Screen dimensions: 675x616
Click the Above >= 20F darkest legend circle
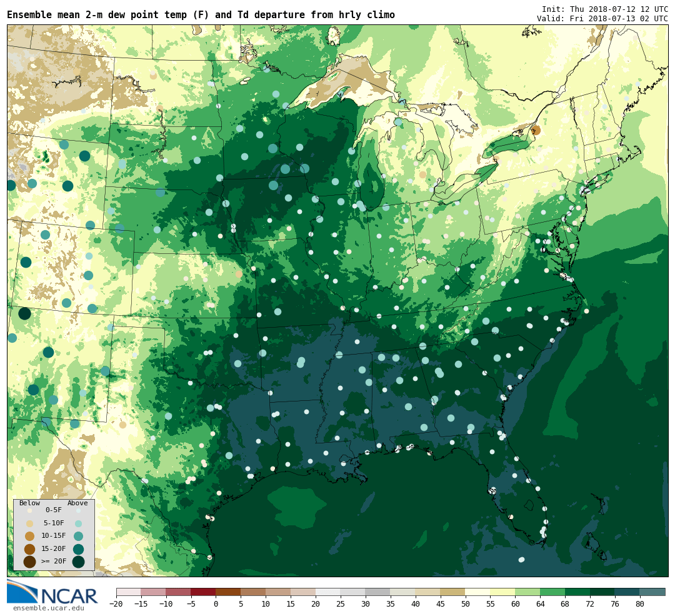[x=78, y=562]
